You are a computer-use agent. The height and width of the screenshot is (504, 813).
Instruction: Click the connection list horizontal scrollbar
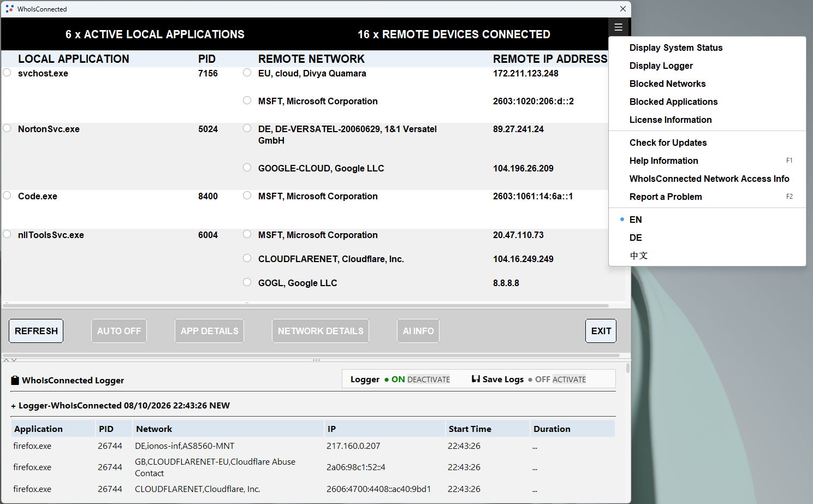pyautogui.click(x=306, y=305)
